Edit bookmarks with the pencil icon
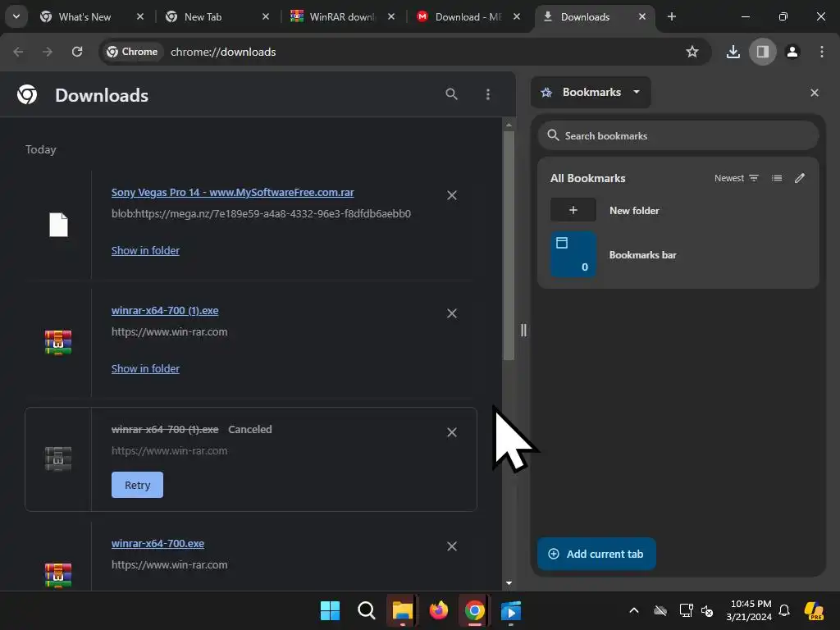840x630 pixels. [799, 178]
